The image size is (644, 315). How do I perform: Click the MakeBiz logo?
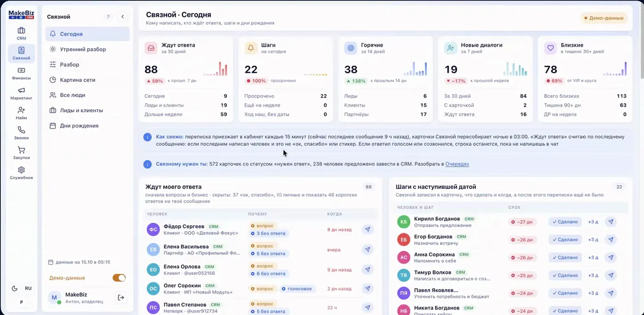coord(21,15)
